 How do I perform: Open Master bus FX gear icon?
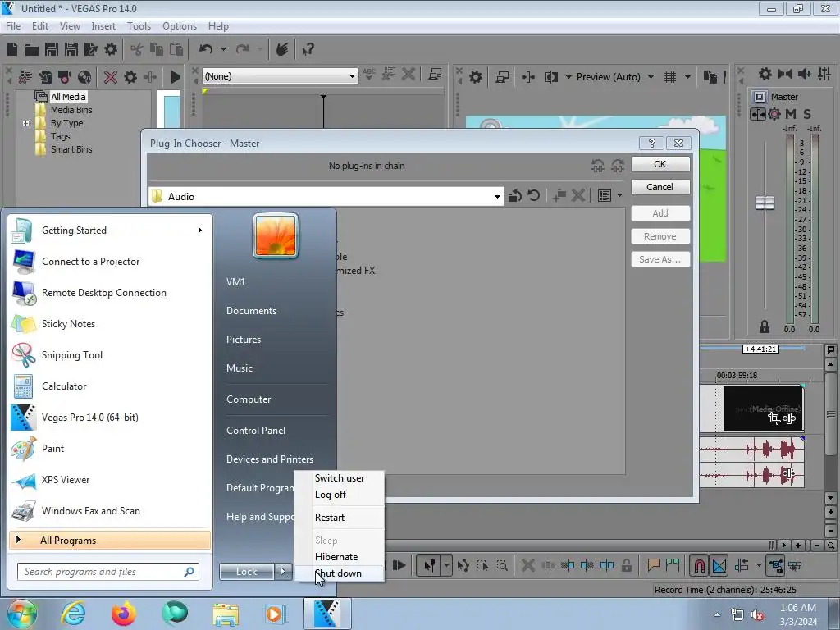[x=765, y=74]
